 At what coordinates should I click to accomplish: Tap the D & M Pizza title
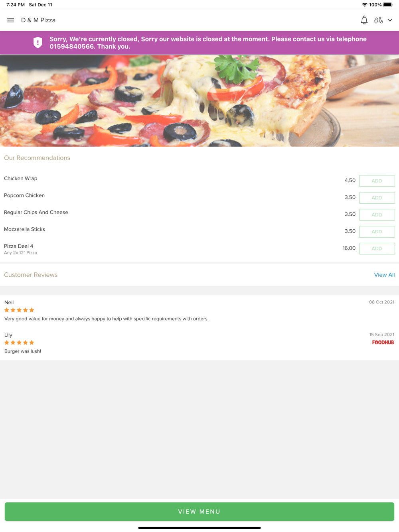pos(38,20)
